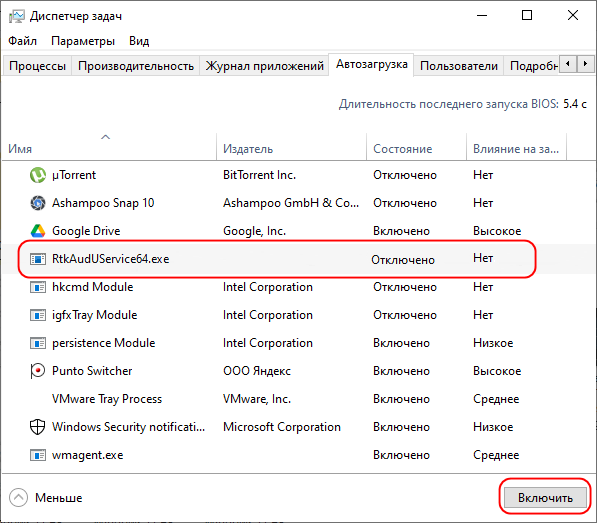
Task: Select the igfxTray Module entry
Action: pos(94,315)
